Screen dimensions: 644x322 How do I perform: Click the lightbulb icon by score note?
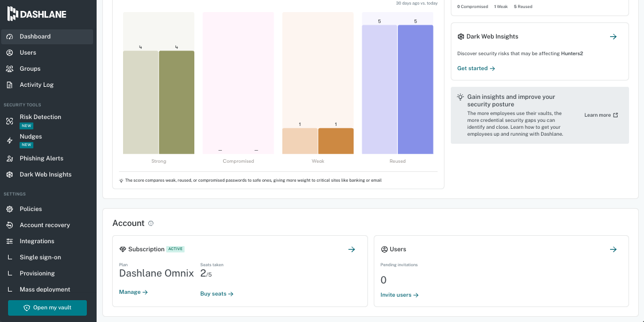(121, 181)
